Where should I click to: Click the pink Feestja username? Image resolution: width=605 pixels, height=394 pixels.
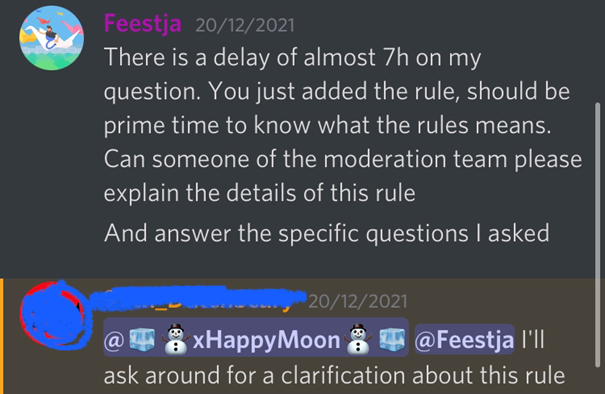click(x=142, y=24)
